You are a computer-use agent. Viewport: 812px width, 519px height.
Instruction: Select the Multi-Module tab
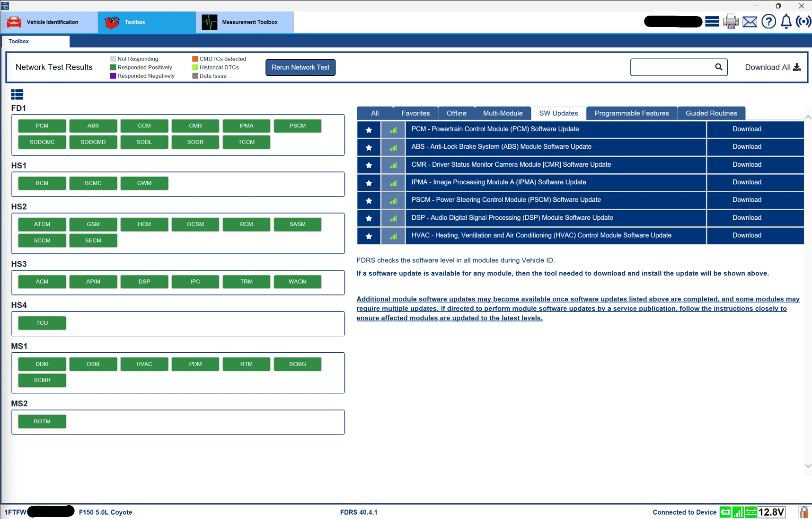503,113
